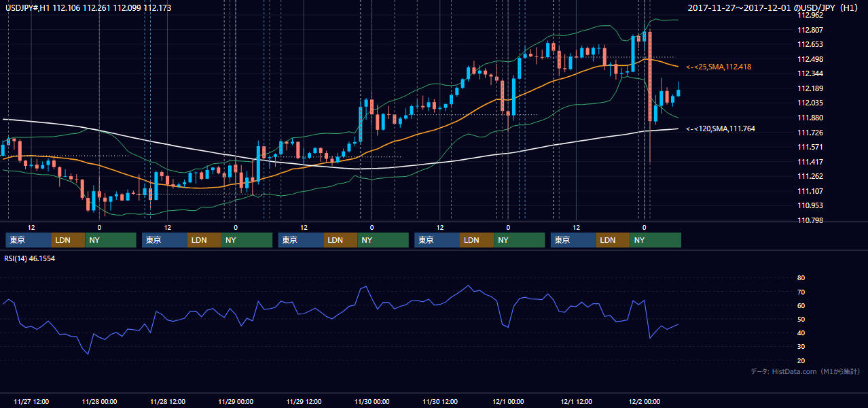868x408 pixels.
Task: Click RSI scale value 60
Action: tap(801, 305)
